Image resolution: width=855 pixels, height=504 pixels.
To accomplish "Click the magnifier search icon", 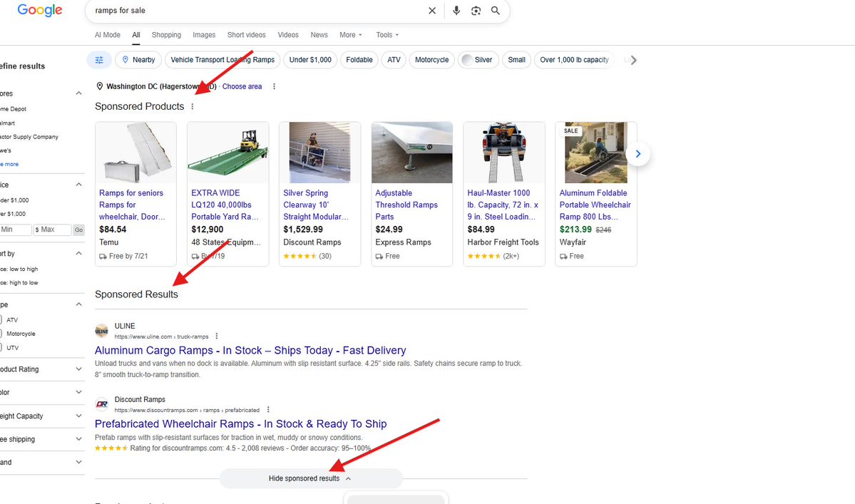I will [x=495, y=11].
